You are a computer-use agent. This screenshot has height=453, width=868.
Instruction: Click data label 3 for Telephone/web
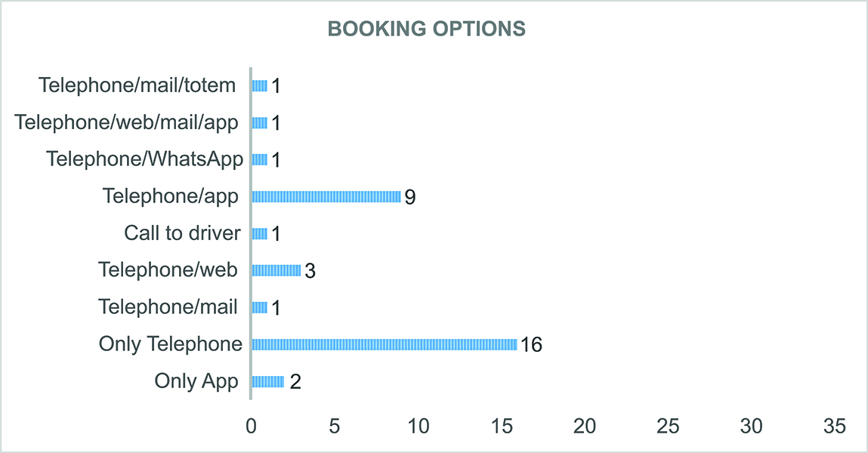310,271
